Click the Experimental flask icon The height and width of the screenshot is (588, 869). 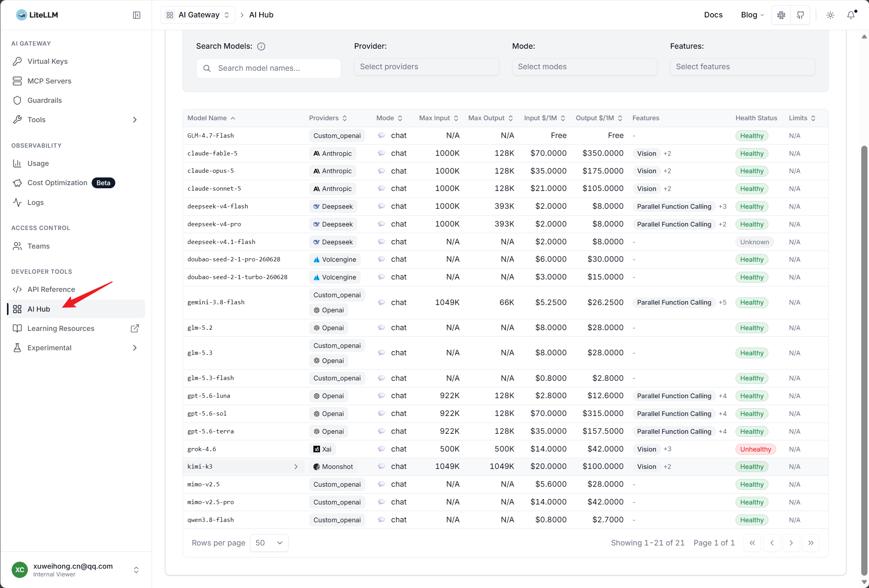(x=17, y=348)
